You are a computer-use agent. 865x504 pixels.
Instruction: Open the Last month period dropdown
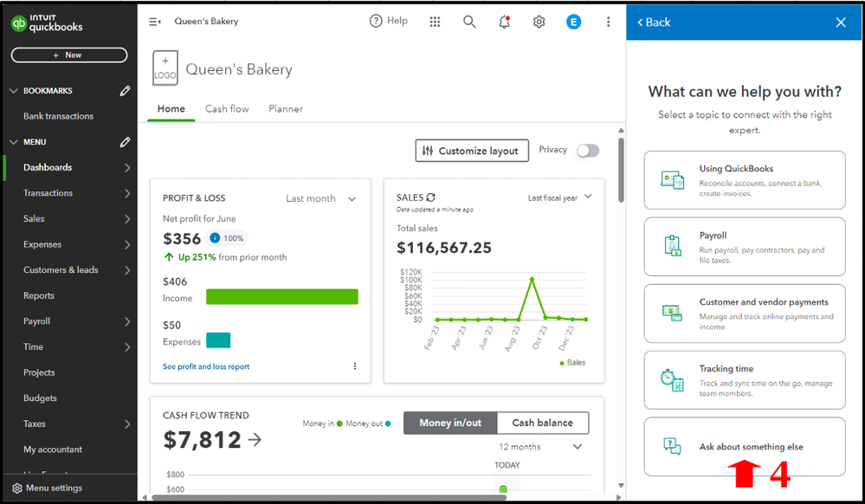tap(321, 198)
